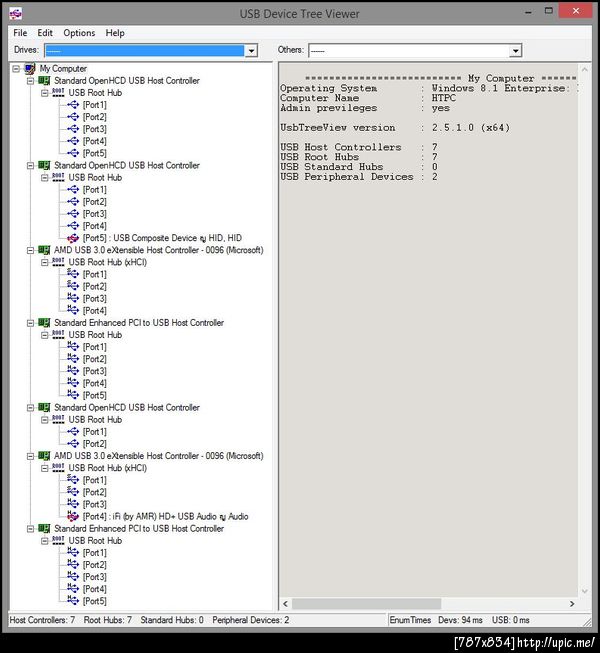This screenshot has width=600, height=653.
Task: Click the card icon of the last Enhanced PCI controller
Action: (x=44, y=528)
